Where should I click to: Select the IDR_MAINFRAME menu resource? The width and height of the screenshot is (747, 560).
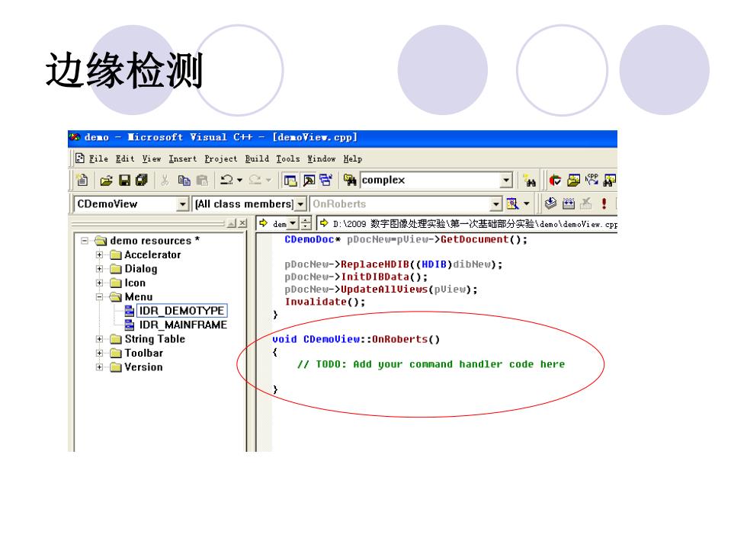pyautogui.click(x=183, y=325)
